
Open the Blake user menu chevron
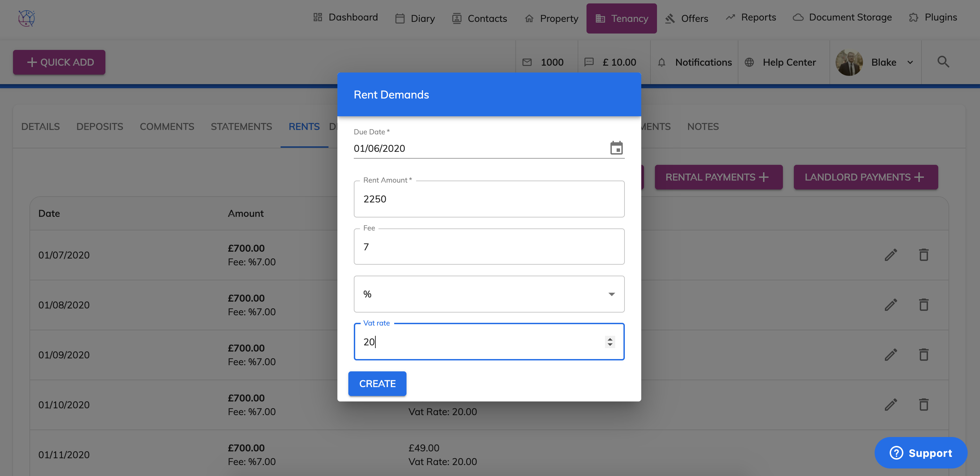click(910, 62)
